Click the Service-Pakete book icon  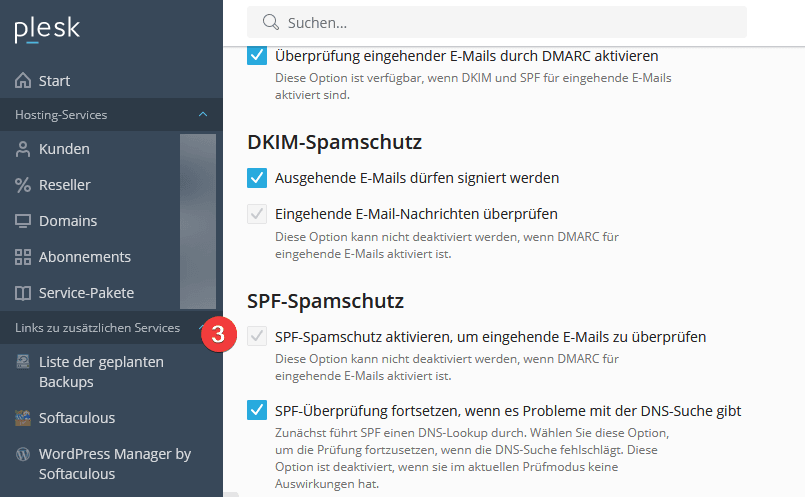pos(23,293)
